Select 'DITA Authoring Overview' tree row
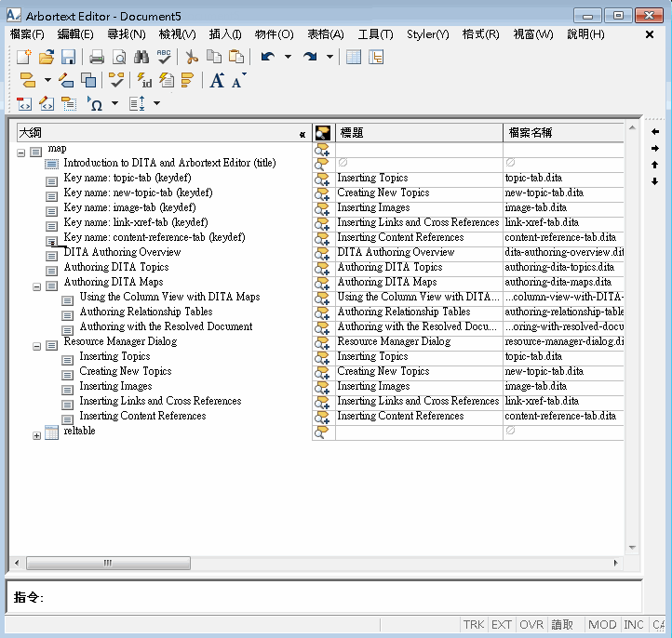 pos(122,252)
